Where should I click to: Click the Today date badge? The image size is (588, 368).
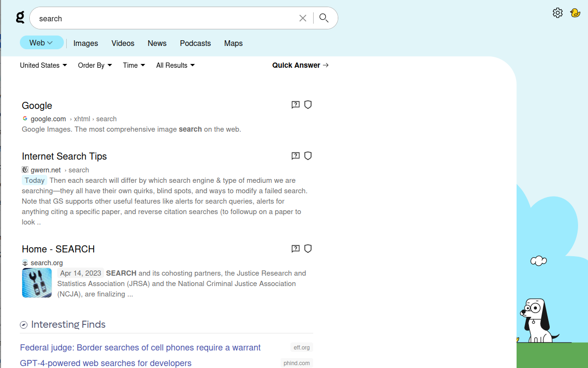coord(35,180)
